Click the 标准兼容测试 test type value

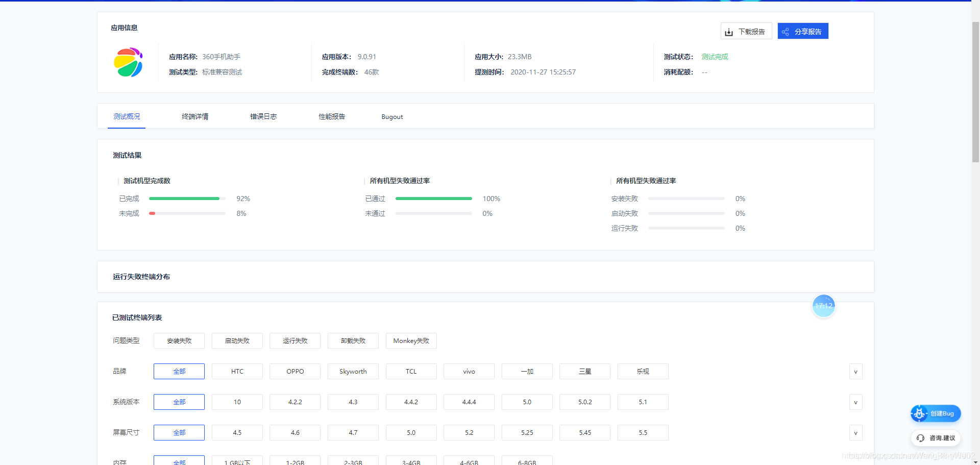point(222,72)
